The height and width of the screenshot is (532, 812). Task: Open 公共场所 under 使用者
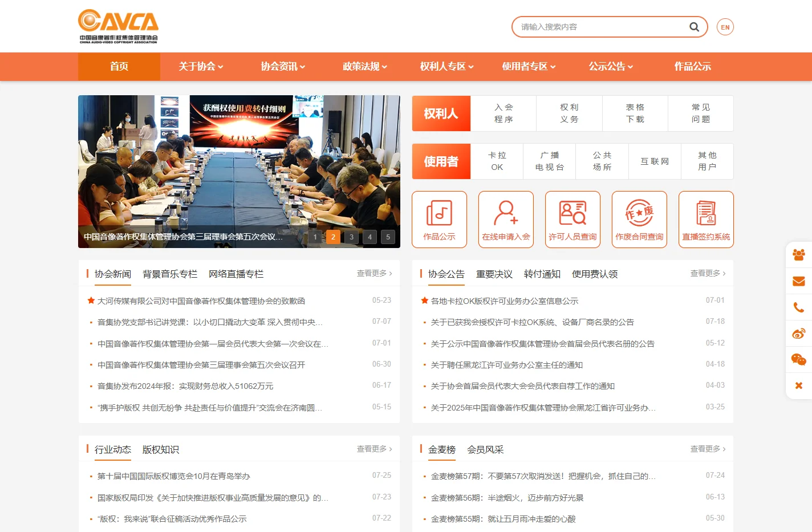[602, 161]
